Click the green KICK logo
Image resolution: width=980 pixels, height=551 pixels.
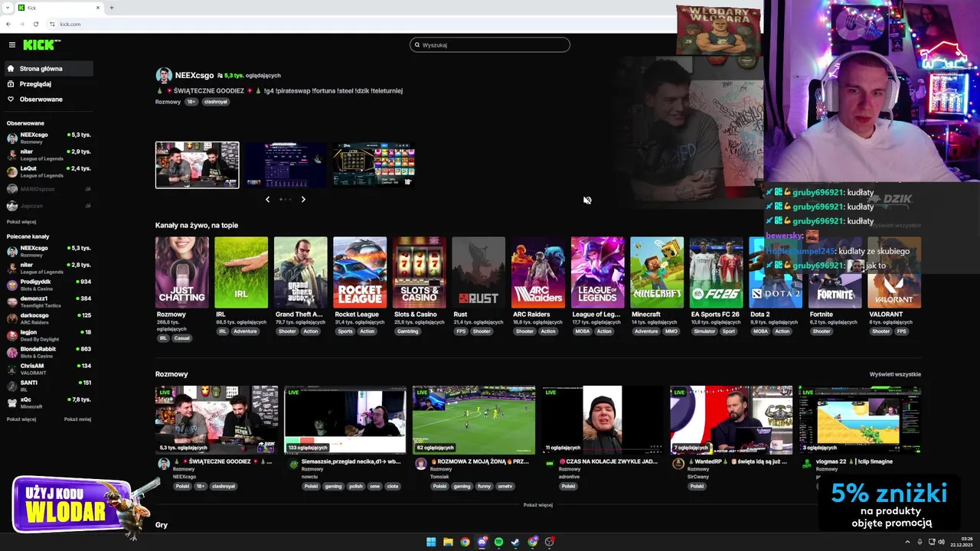41,45
